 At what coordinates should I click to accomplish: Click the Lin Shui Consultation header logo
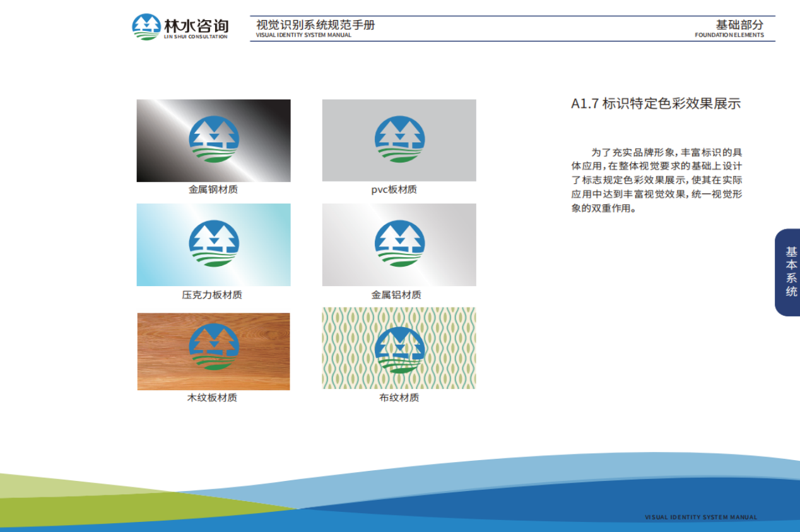(180, 27)
